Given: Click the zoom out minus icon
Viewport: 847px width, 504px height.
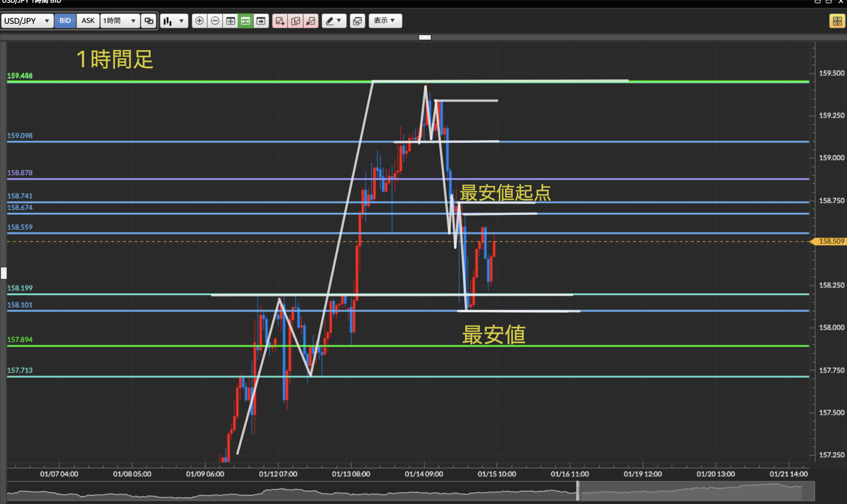Looking at the screenshot, I should tap(215, 21).
